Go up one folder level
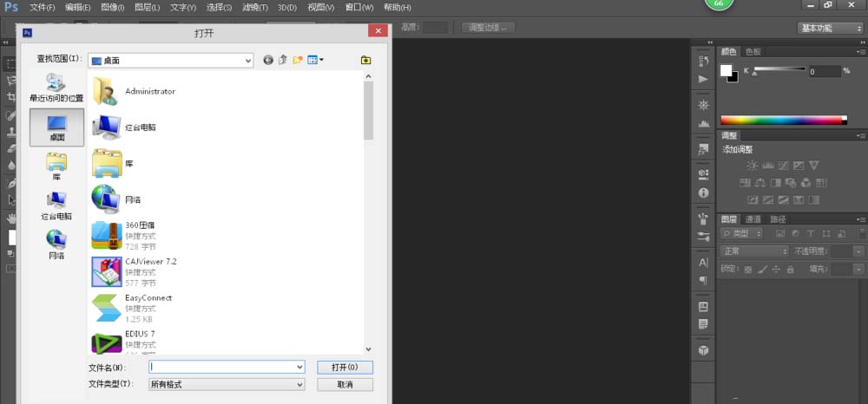The image size is (868, 404). coord(283,60)
